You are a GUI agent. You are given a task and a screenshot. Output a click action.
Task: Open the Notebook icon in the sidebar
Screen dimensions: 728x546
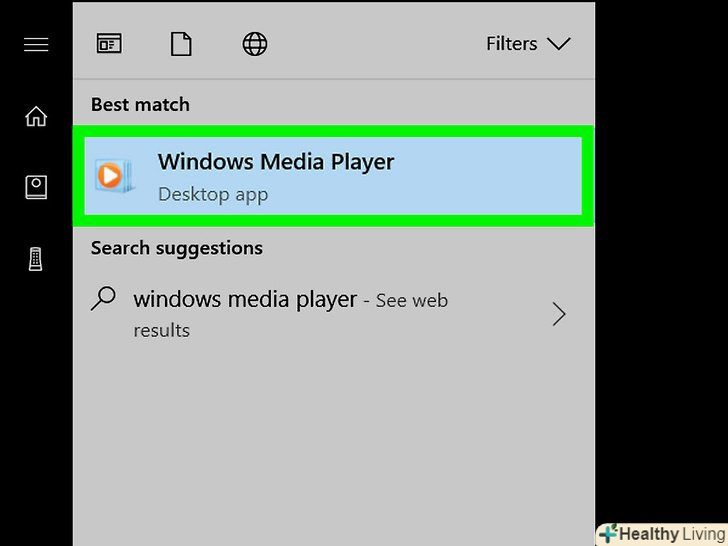tap(36, 187)
